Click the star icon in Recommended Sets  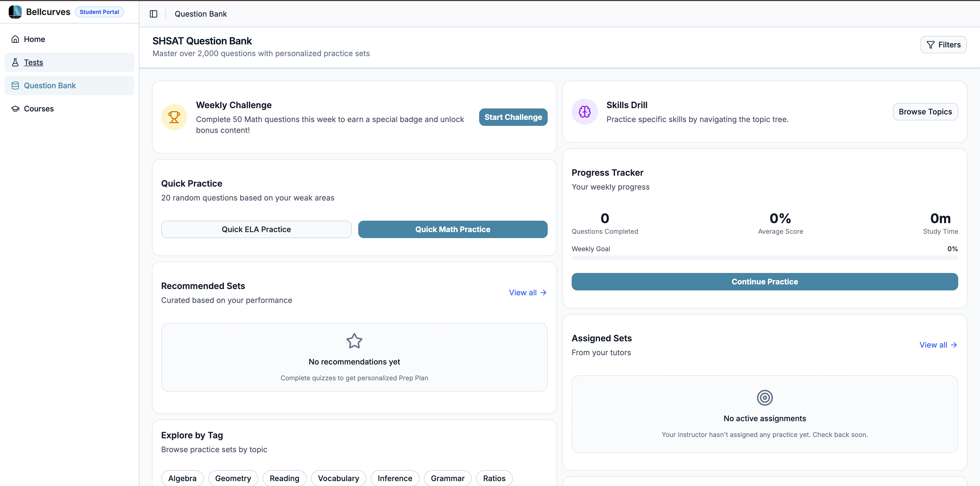(x=354, y=341)
